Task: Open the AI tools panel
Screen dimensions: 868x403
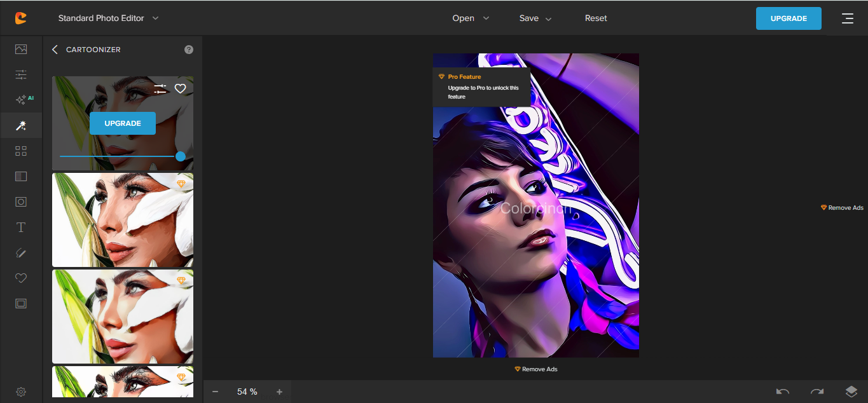Action: pyautogui.click(x=20, y=99)
